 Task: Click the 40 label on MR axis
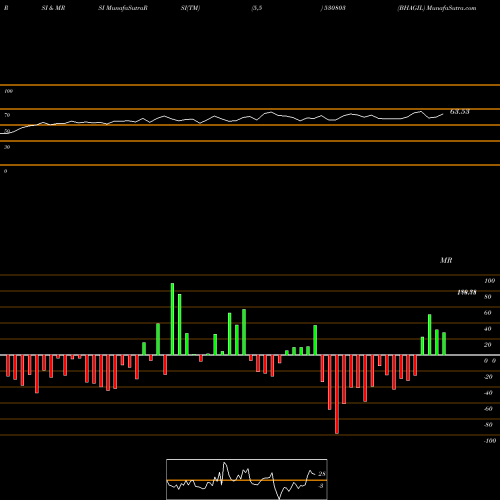(x=488, y=329)
